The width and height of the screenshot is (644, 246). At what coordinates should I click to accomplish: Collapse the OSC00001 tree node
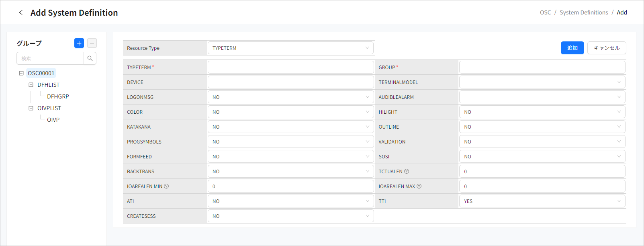(21, 73)
